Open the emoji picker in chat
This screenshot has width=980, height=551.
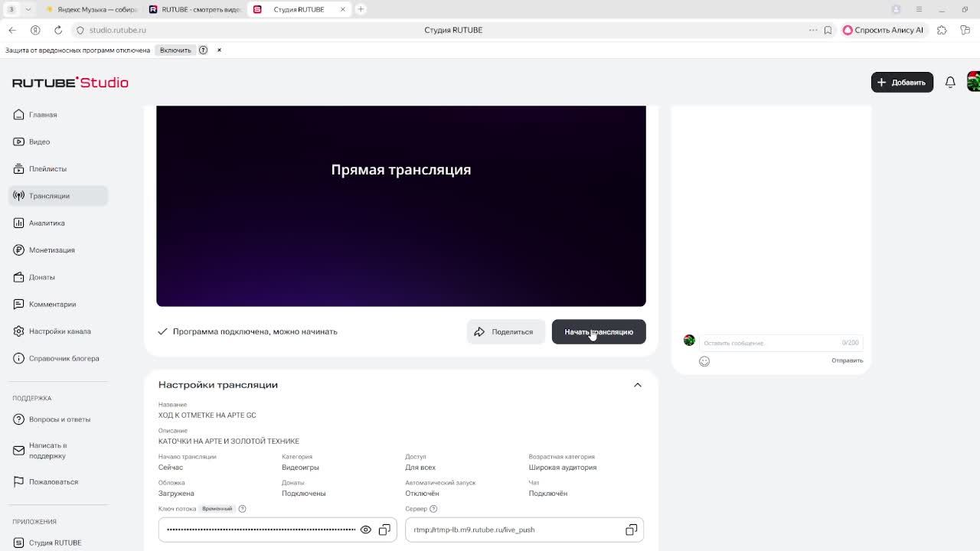tap(704, 361)
